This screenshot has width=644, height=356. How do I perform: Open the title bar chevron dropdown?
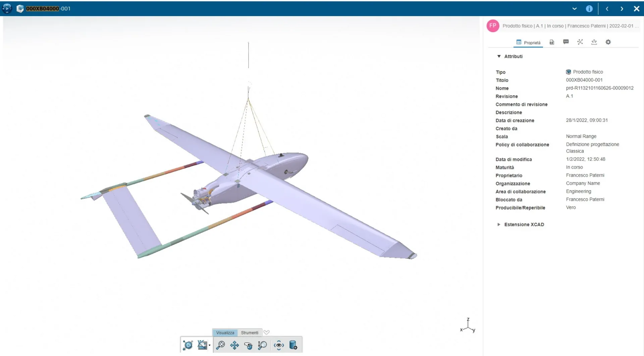click(574, 9)
